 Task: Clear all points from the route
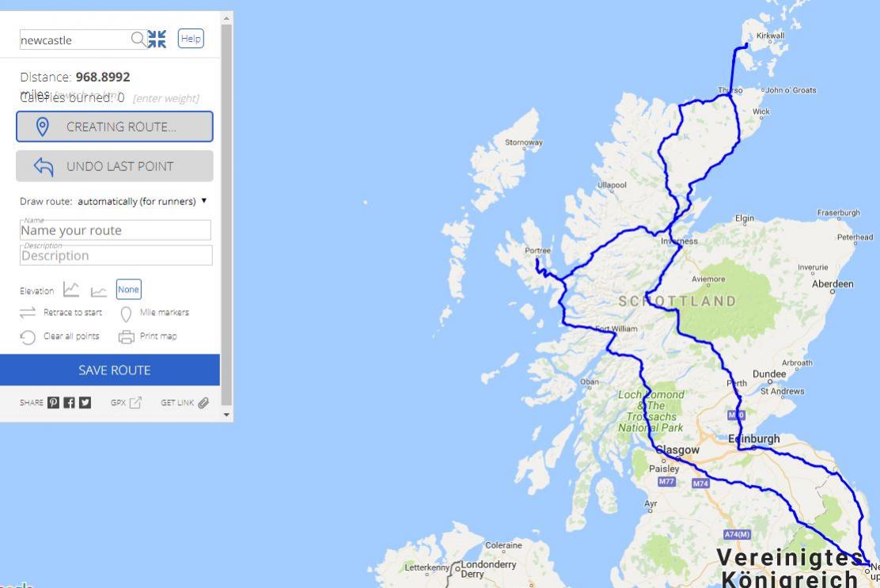[60, 336]
